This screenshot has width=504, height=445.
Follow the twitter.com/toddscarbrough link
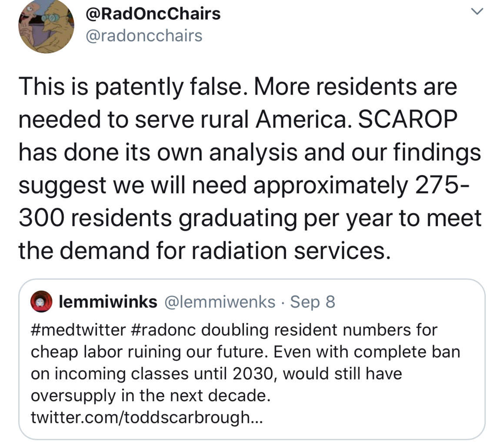click(x=147, y=418)
